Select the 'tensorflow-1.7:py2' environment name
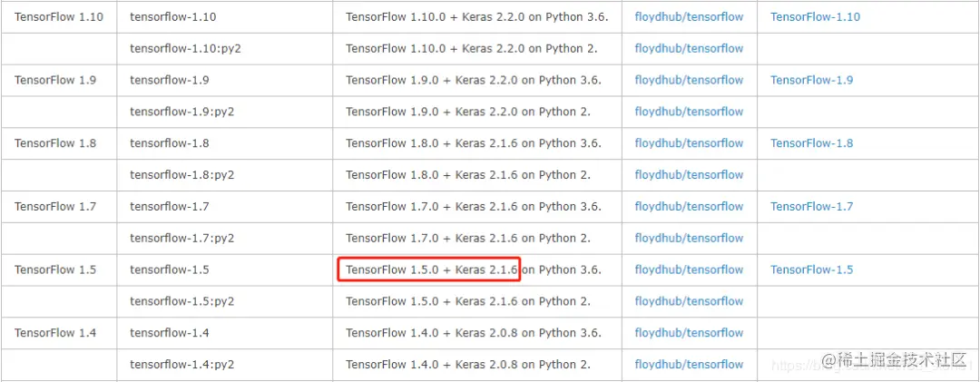This screenshot has width=980, height=382. tap(181, 238)
